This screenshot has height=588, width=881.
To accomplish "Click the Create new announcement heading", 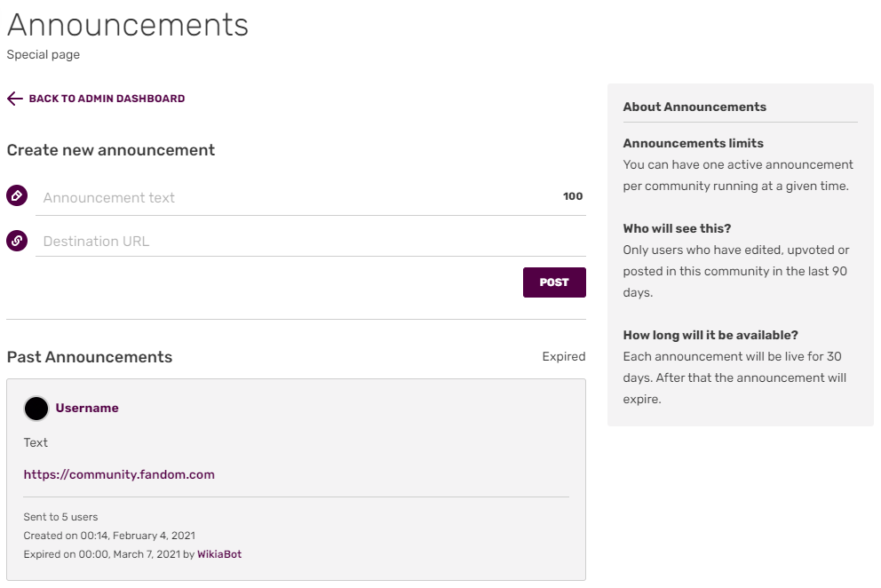I will pyautogui.click(x=111, y=150).
